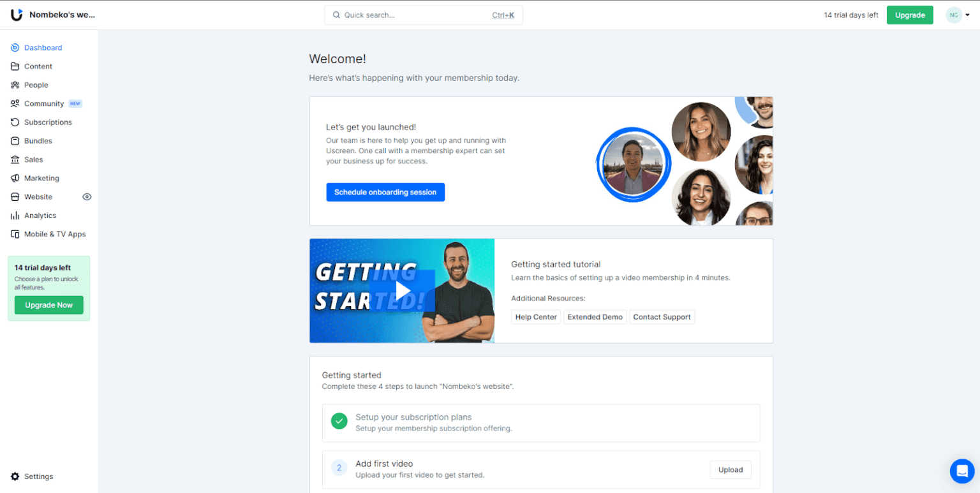
Task: Open the Sales section
Action: point(33,159)
